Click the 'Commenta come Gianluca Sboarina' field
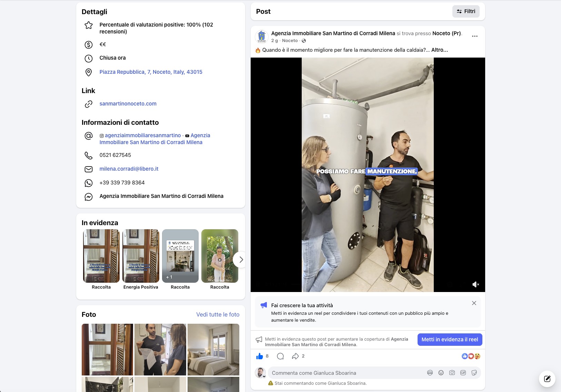The height and width of the screenshot is (392, 561). click(347, 373)
